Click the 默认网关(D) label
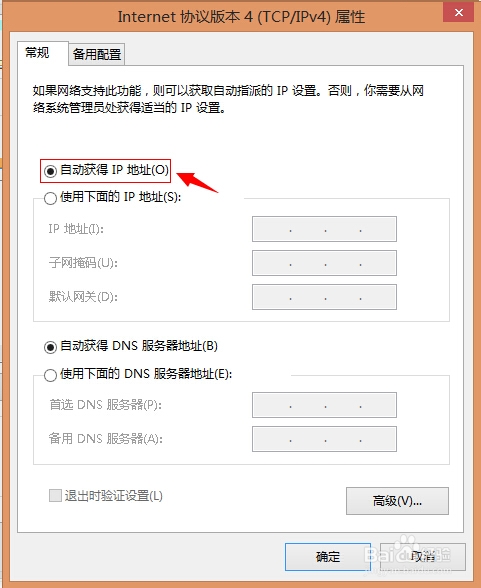This screenshot has width=481, height=588. click(x=83, y=297)
